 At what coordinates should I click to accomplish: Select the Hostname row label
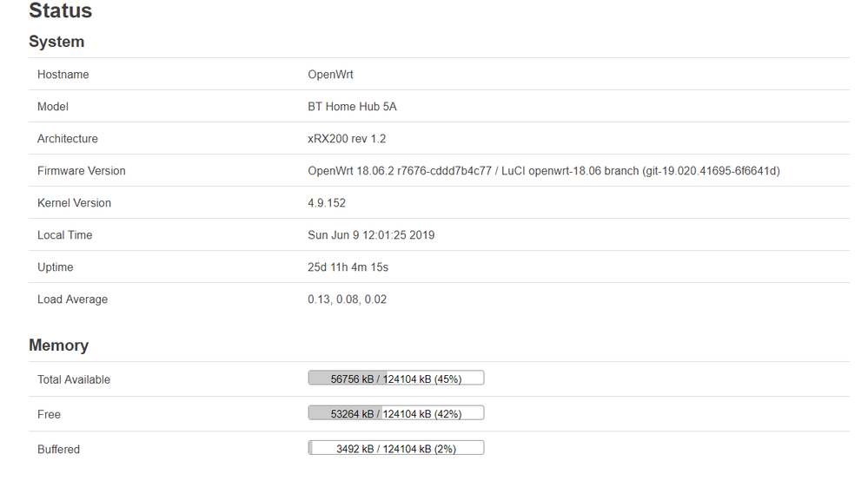(63, 75)
